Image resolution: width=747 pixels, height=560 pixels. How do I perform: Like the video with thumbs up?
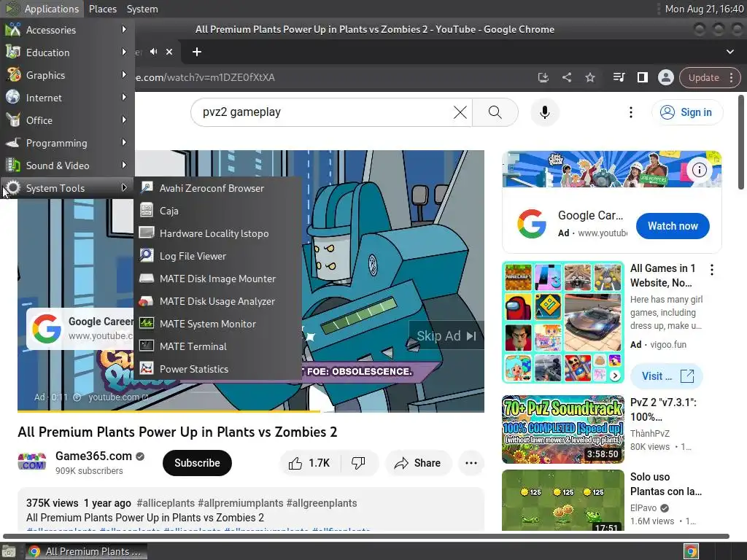309,463
